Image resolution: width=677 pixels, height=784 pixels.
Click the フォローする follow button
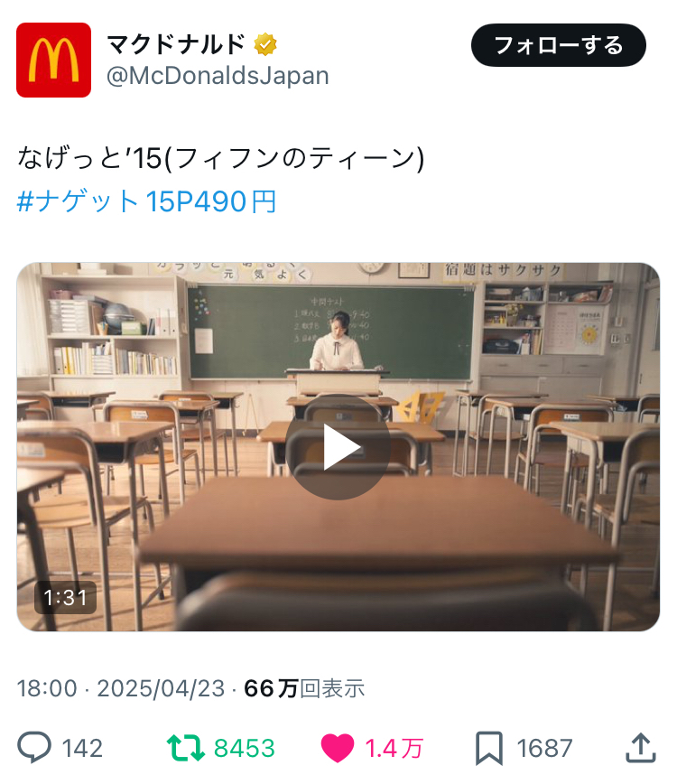pyautogui.click(x=559, y=45)
